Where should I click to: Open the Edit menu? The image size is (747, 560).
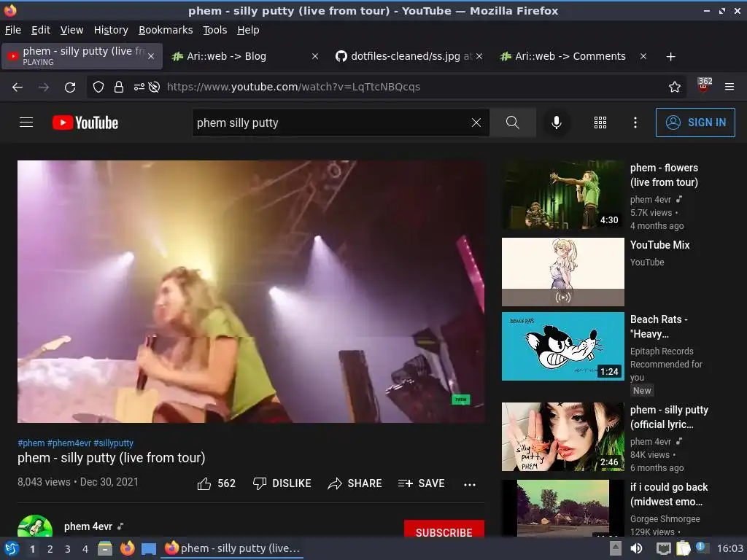pyautogui.click(x=41, y=30)
